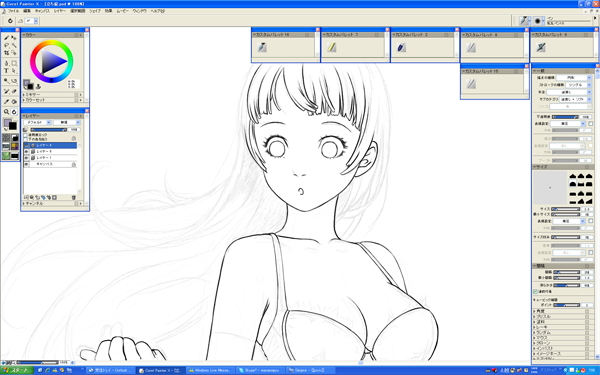This screenshot has height=375, width=600.
Task: Pick the pen brush in カスタムパレット 14
Action: pyautogui.click(x=262, y=47)
